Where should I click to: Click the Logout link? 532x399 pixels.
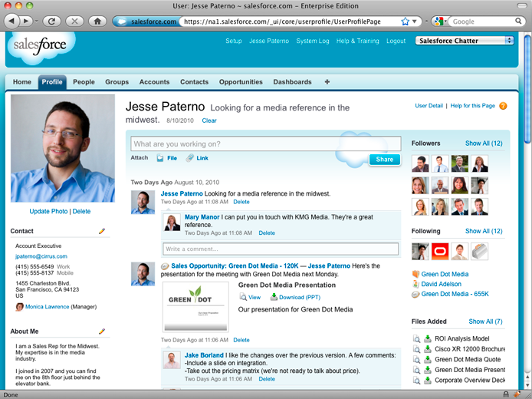(x=396, y=41)
